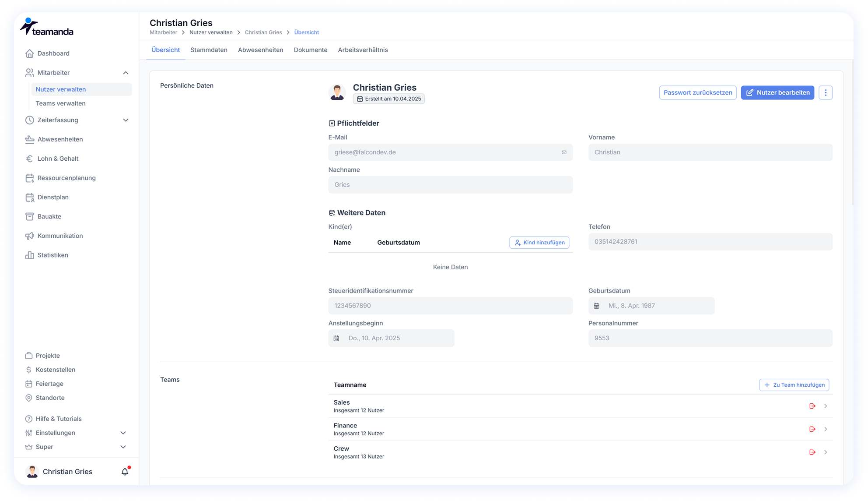Click the notification bell icon
Image resolution: width=868 pixels, height=501 pixels.
[x=125, y=472]
